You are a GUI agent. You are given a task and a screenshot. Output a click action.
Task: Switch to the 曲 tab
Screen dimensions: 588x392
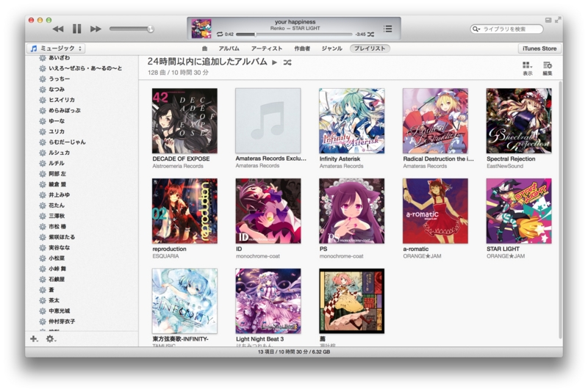click(204, 48)
